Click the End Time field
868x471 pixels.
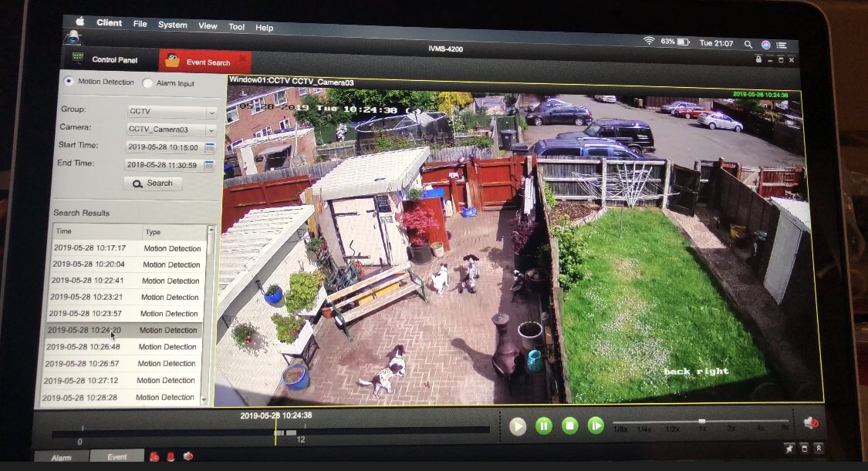point(164,165)
